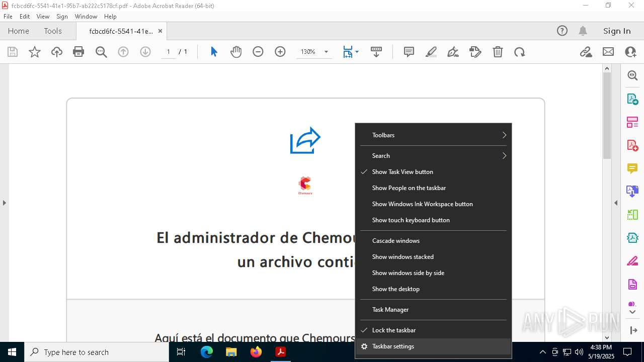Expand the left navigation pane

[x=4, y=203]
